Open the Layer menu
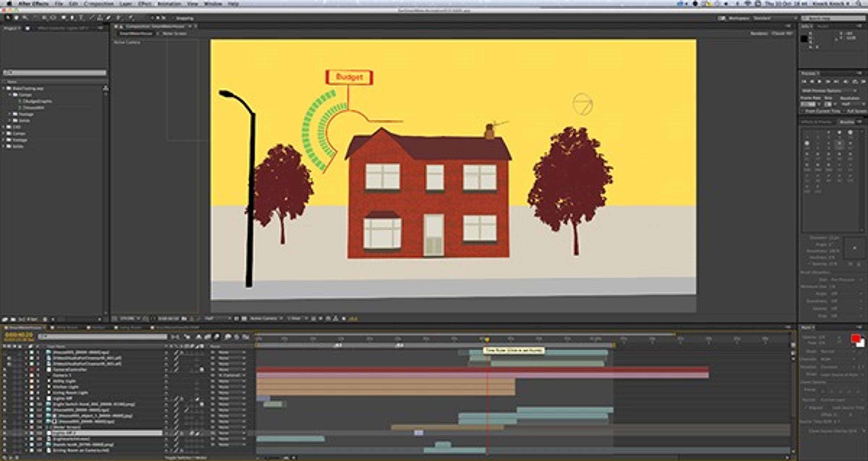Image resolution: width=868 pixels, height=461 pixels. (126, 4)
